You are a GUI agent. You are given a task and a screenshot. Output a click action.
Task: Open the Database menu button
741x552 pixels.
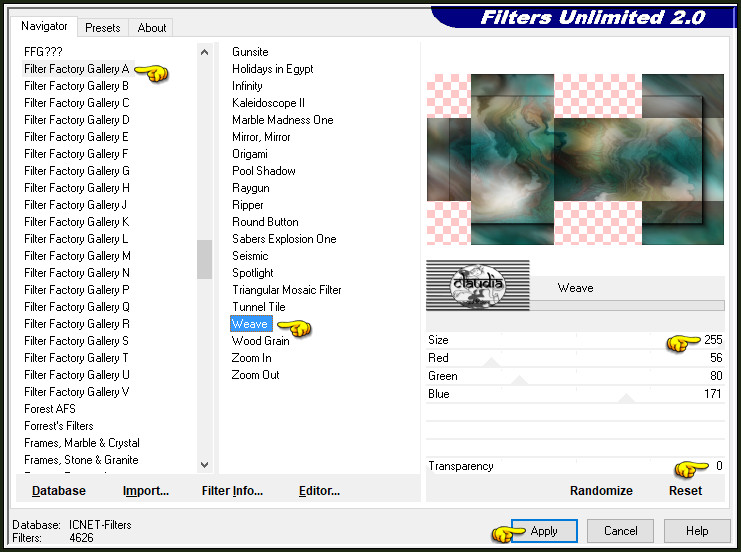[59, 491]
